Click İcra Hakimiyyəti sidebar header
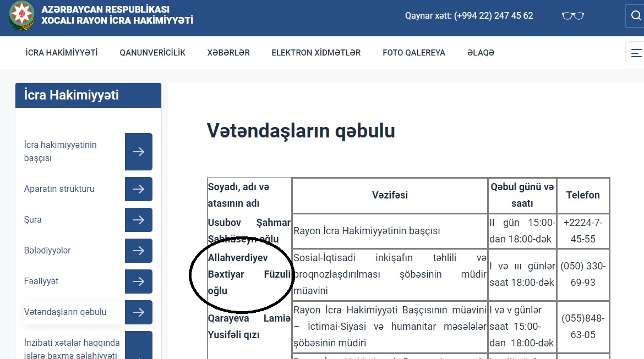 pyautogui.click(x=88, y=95)
